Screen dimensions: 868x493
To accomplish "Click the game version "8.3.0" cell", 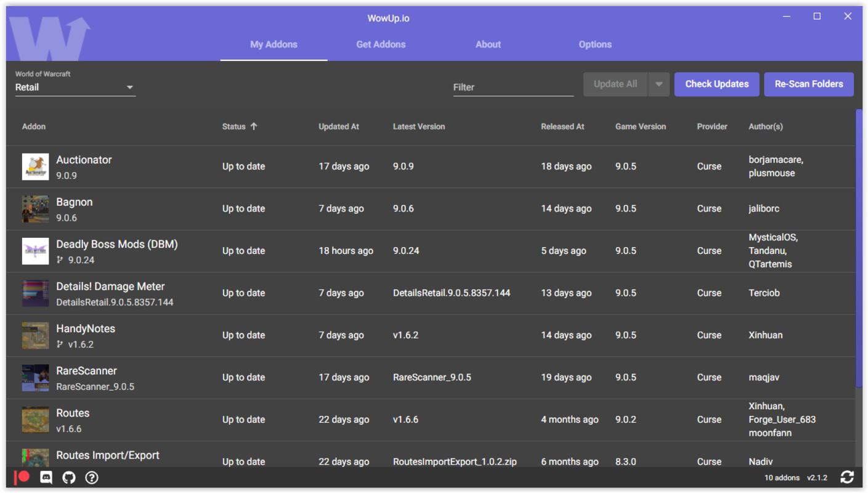I will point(625,462).
